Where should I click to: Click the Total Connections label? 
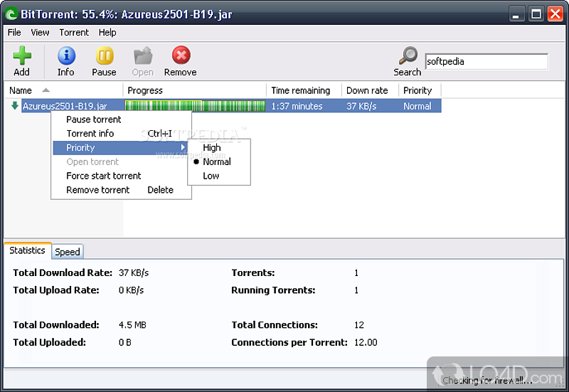pos(275,325)
